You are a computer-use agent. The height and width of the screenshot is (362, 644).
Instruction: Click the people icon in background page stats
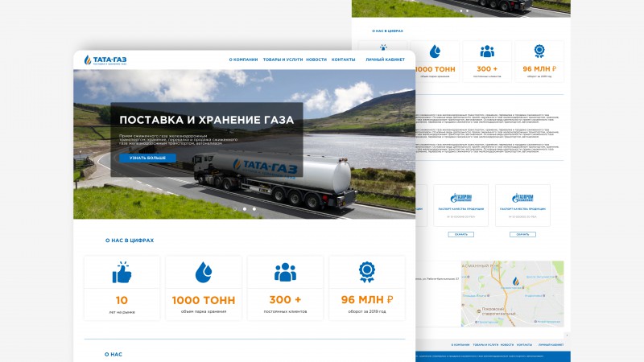coord(487,51)
